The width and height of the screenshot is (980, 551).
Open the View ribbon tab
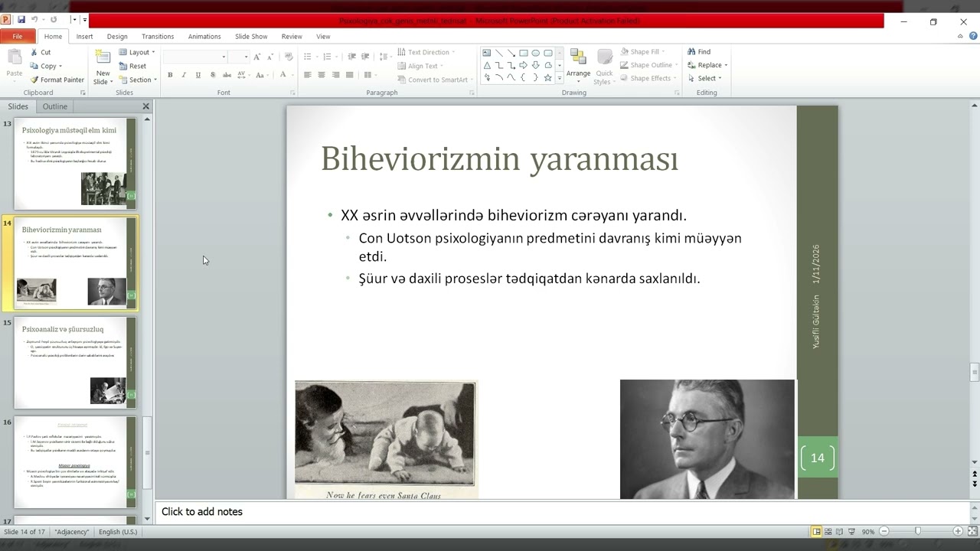point(323,36)
